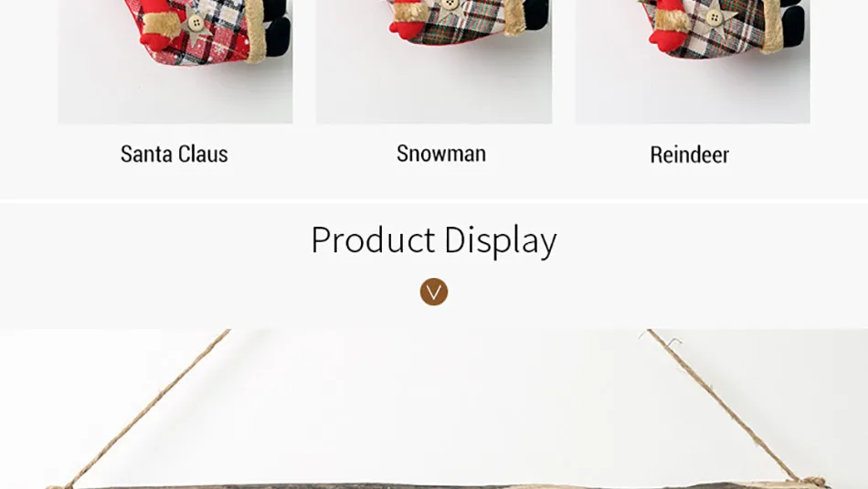Click the wooden branch in display photo
The height and width of the screenshot is (489, 868).
pyautogui.click(x=438, y=485)
